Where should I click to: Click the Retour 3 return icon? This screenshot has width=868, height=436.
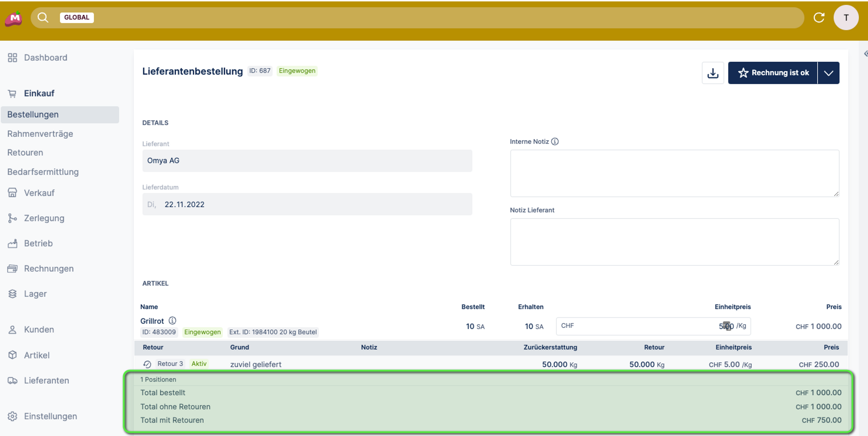coord(147,364)
